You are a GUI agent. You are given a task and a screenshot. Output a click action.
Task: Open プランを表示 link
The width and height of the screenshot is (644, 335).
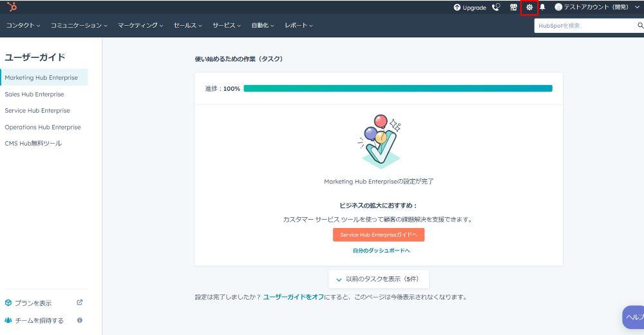[33, 303]
